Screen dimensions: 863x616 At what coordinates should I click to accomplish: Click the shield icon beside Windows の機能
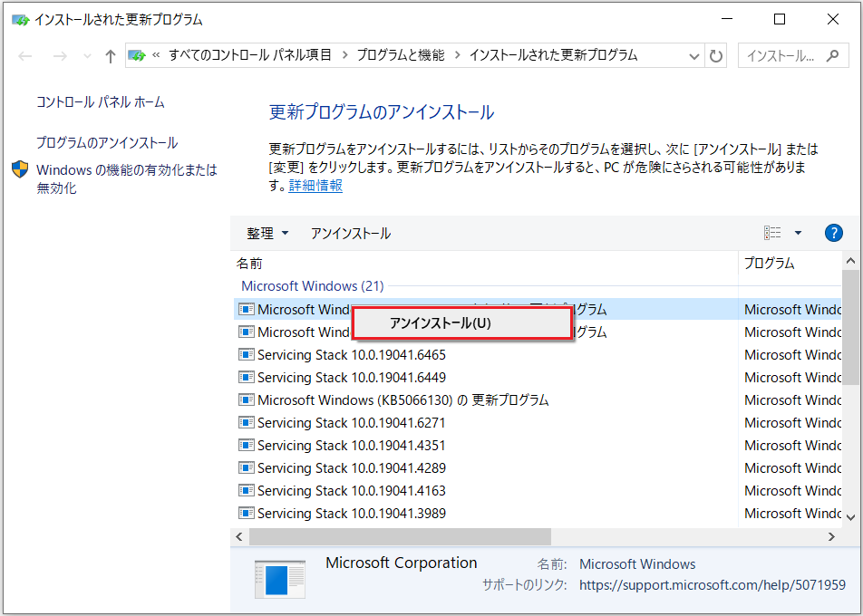click(20, 169)
